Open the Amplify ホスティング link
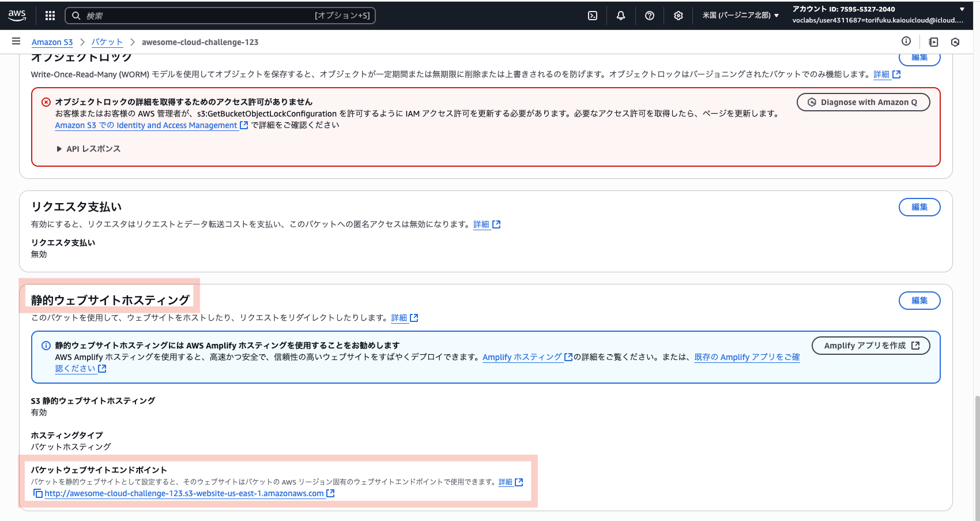Viewport: 980px width, 521px height. (527, 357)
